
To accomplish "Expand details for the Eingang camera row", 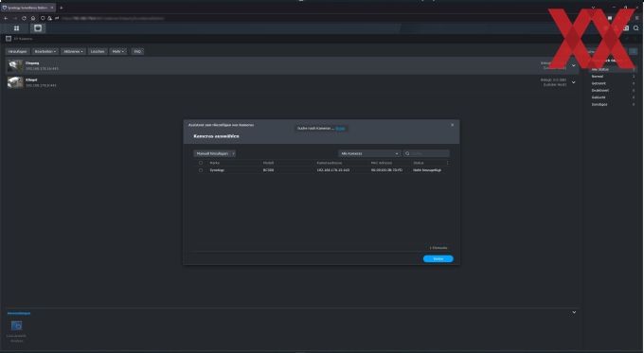I will [x=574, y=65].
